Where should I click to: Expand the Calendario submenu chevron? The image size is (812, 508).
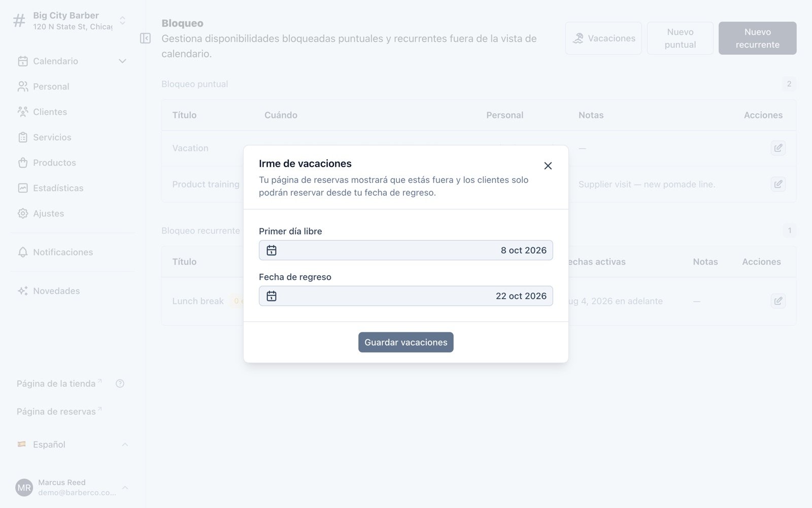tap(122, 61)
